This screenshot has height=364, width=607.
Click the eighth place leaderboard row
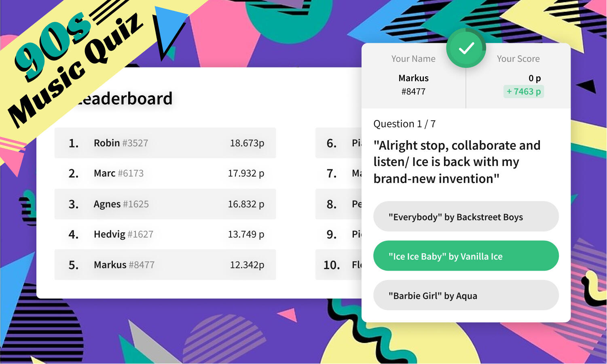tap(338, 204)
